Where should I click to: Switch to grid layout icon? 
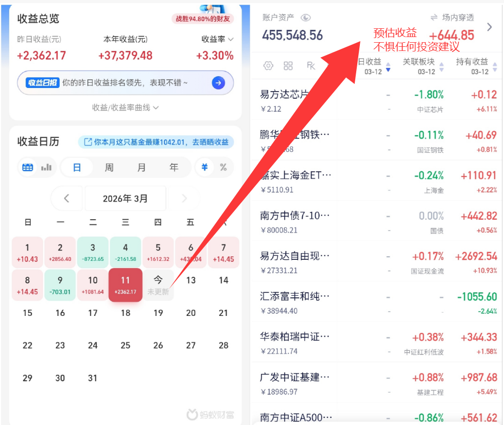[x=288, y=66]
